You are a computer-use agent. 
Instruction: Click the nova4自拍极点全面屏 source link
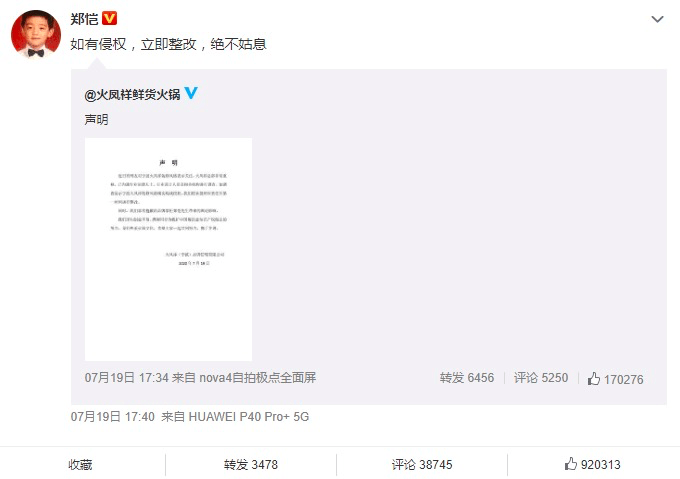(258, 378)
